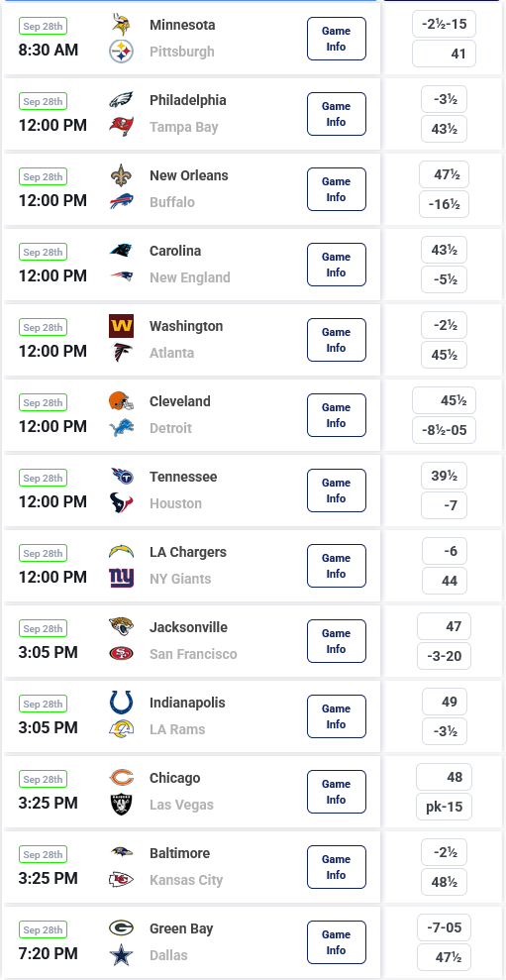Open Game Info for Tennessee vs Houston
This screenshot has width=506, height=980.
[x=336, y=490]
